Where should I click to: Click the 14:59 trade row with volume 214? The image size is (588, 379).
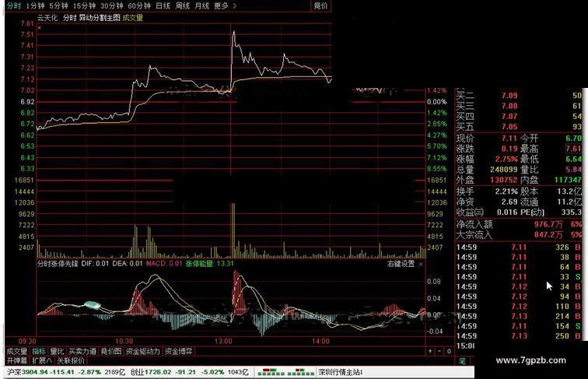tap(519, 316)
